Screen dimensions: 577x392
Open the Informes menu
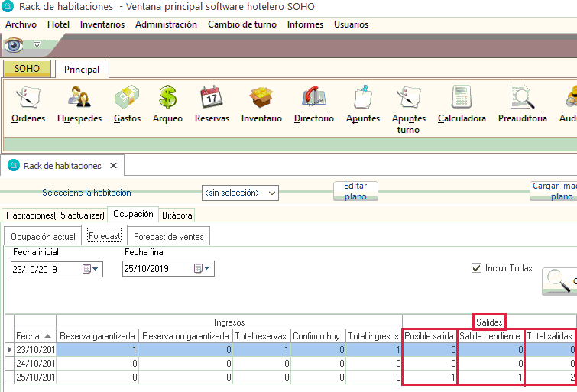[304, 24]
